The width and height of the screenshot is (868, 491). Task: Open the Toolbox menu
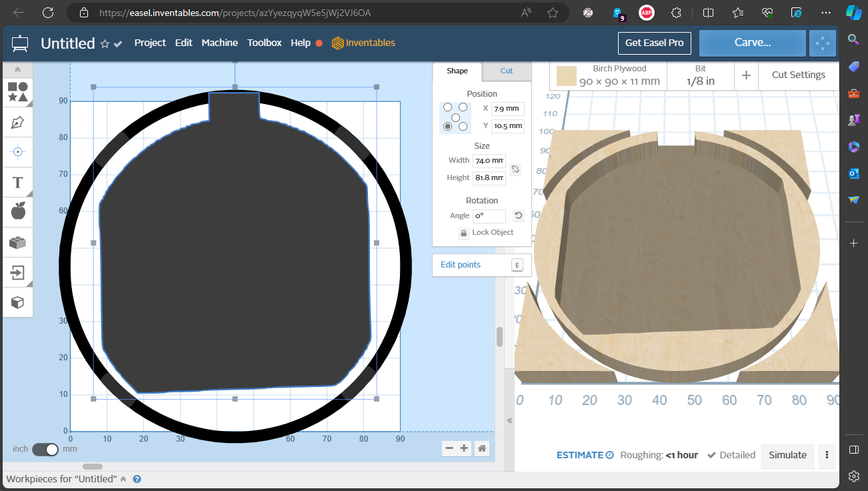[x=265, y=43]
